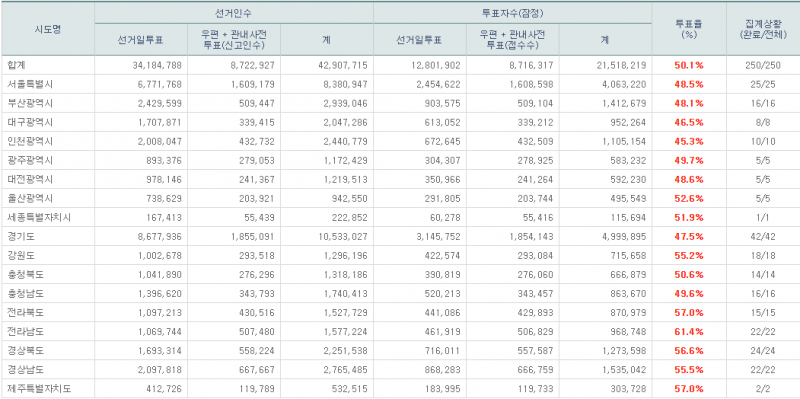Click the 경기도 row label

(x=20, y=237)
